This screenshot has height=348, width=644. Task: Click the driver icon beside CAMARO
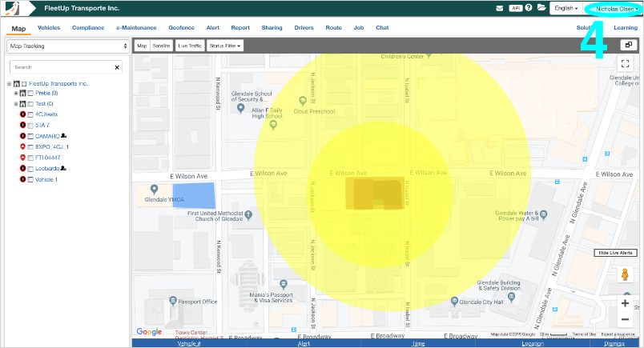63,135
